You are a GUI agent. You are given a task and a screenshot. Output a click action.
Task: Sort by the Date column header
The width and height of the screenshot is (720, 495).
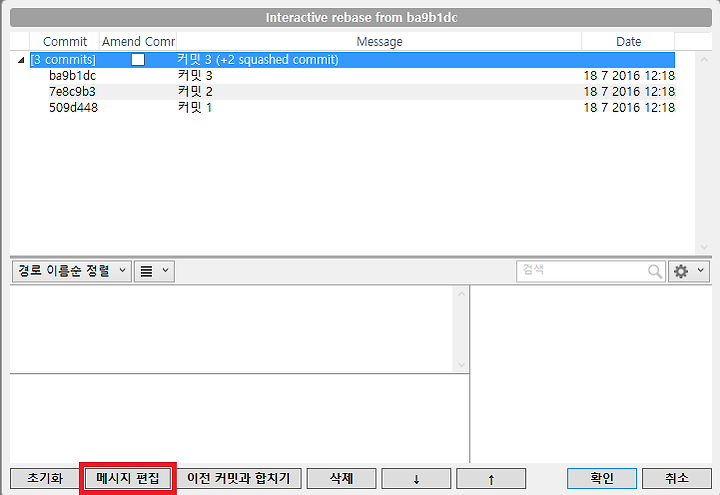point(628,41)
